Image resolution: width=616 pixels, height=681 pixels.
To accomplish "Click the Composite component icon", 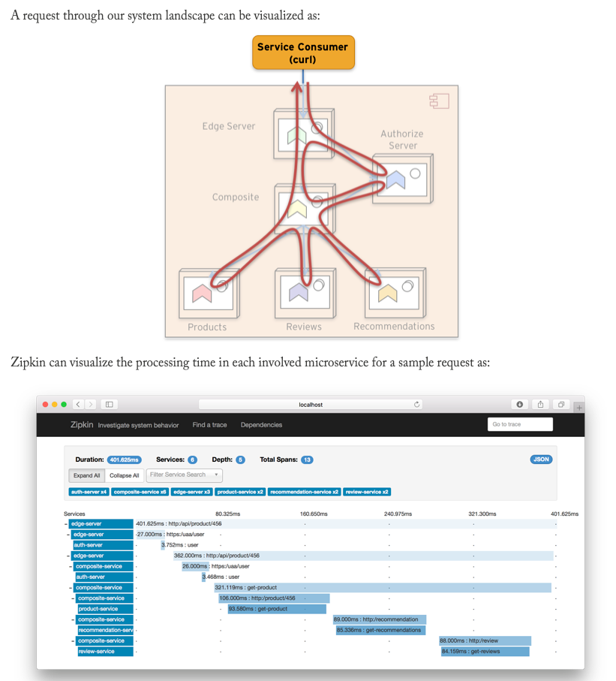I will click(x=305, y=209).
